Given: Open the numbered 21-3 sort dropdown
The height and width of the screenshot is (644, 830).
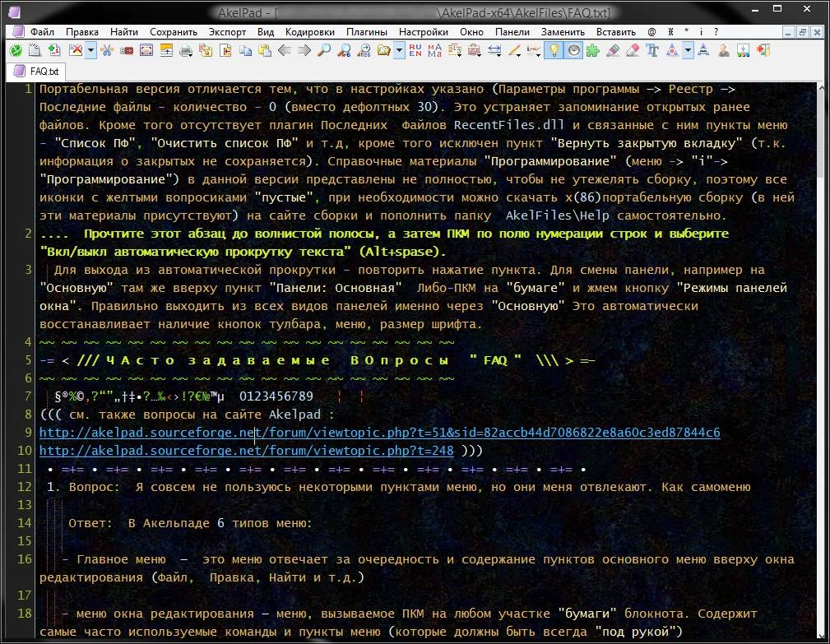Looking at the screenshot, I should (x=455, y=50).
